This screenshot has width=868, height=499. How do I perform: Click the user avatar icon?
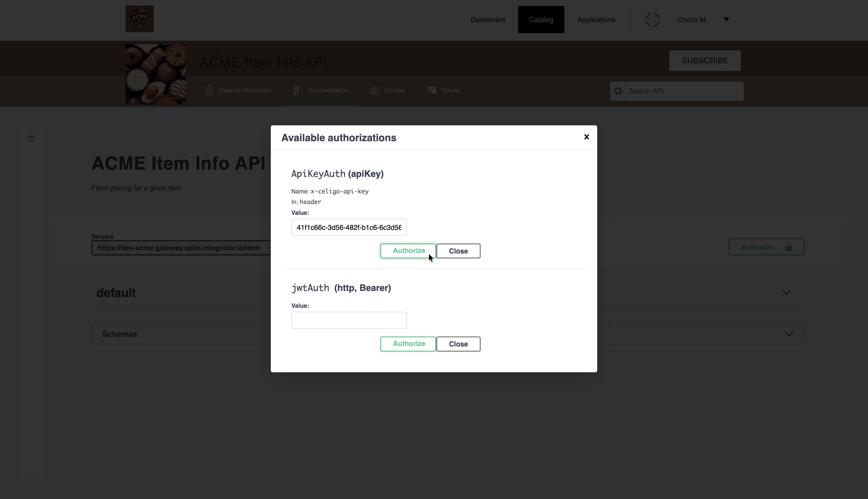[x=652, y=20]
